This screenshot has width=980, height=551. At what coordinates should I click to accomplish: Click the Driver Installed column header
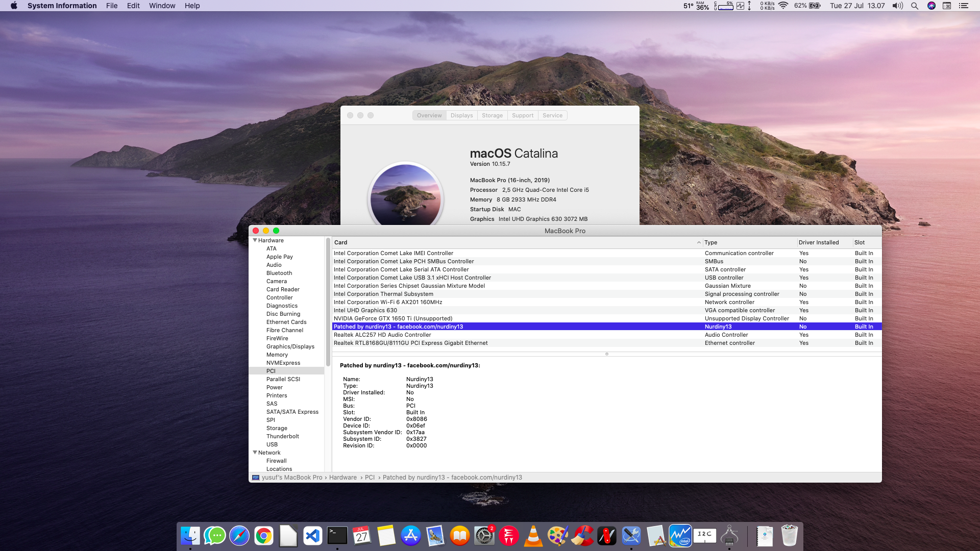[818, 242]
